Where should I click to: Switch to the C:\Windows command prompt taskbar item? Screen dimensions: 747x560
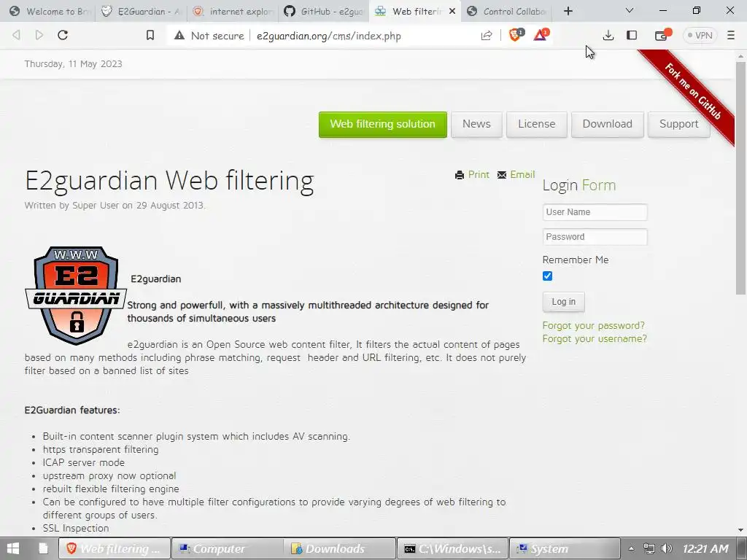(x=452, y=548)
